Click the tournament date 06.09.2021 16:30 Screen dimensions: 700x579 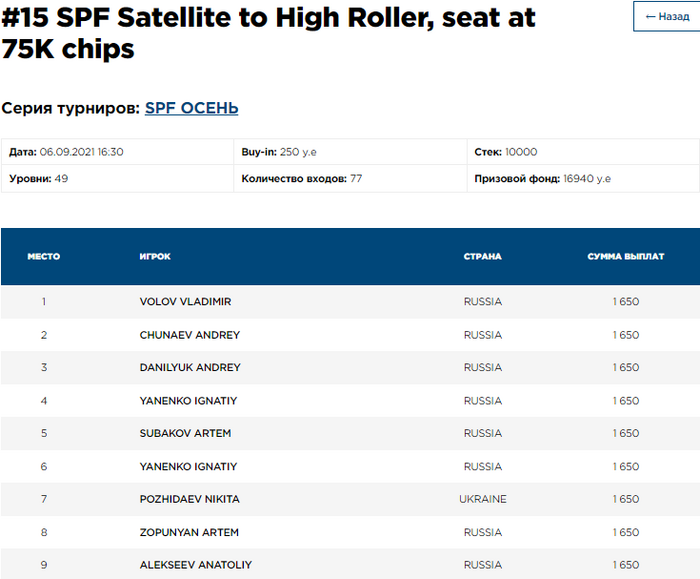pos(81,152)
